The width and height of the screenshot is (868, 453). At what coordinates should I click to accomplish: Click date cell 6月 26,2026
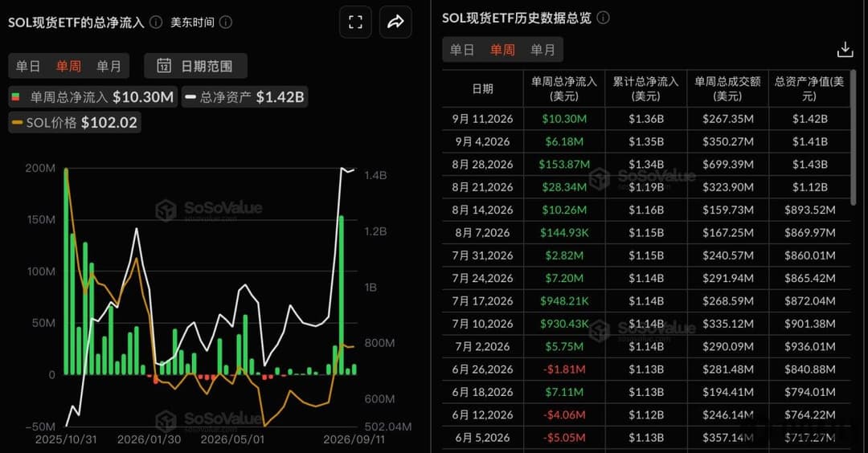point(483,369)
